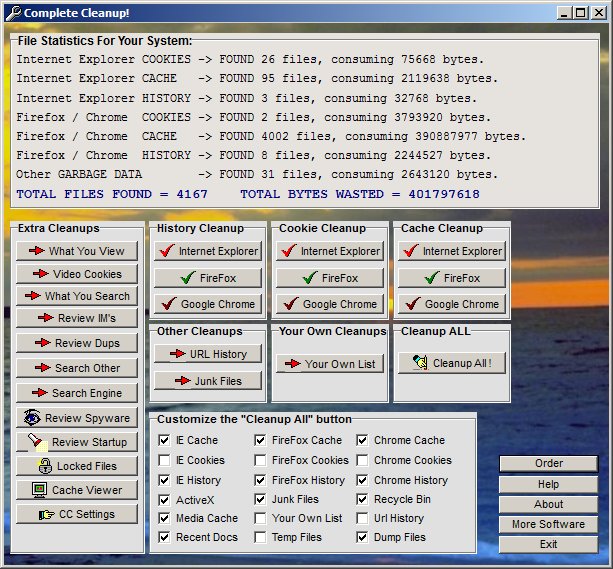
Task: Toggle the IE History checkbox
Action: click(164, 480)
